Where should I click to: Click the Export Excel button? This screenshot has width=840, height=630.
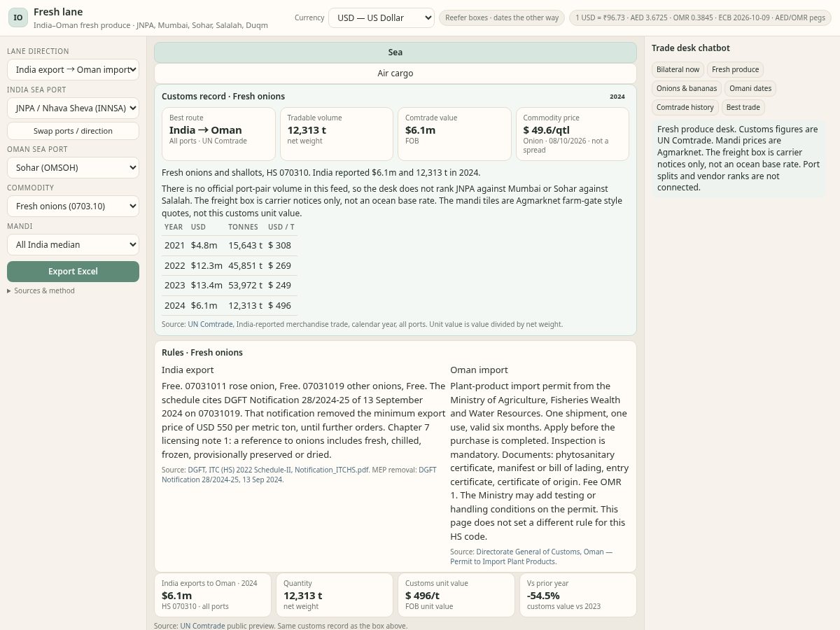click(x=73, y=272)
